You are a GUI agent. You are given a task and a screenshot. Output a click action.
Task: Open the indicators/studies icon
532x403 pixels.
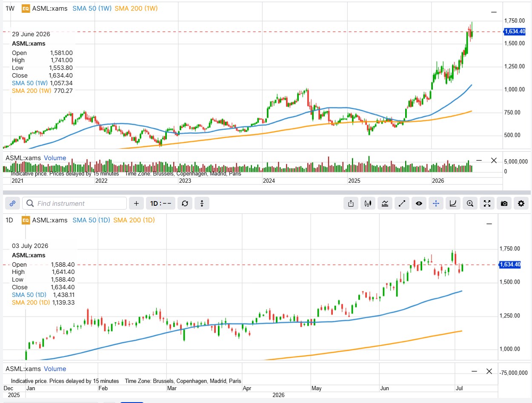coord(385,204)
